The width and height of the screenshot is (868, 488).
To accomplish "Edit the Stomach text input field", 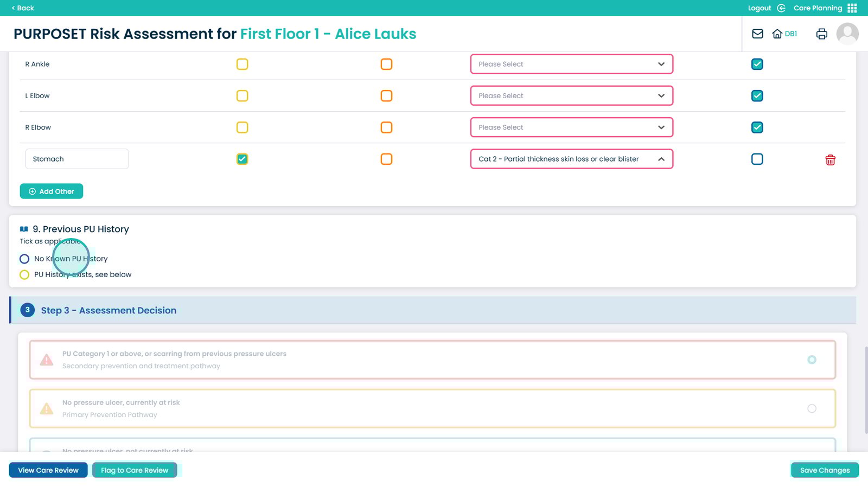I will [x=76, y=159].
